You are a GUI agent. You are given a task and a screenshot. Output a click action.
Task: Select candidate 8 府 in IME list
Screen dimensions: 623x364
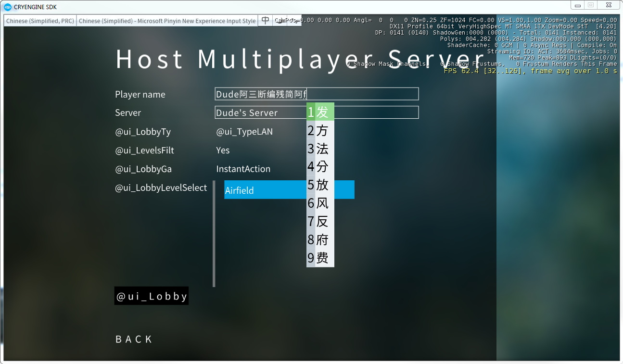pyautogui.click(x=320, y=240)
